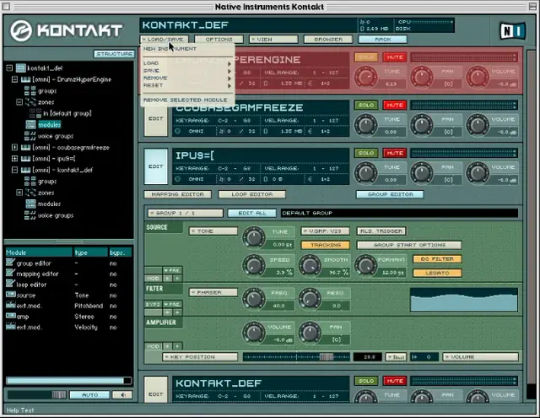Select the kontakt_def root multi icon
Image resolution: width=540 pixels, height=418 pixels.
21,68
